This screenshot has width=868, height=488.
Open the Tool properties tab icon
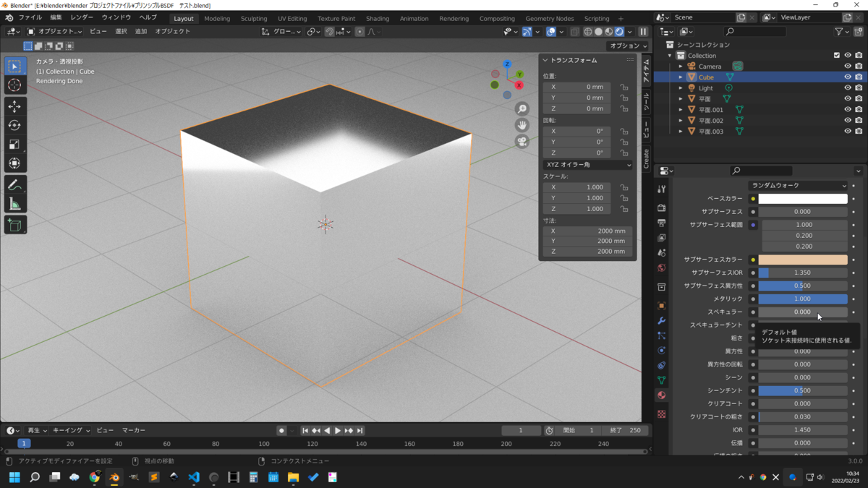[x=661, y=189]
